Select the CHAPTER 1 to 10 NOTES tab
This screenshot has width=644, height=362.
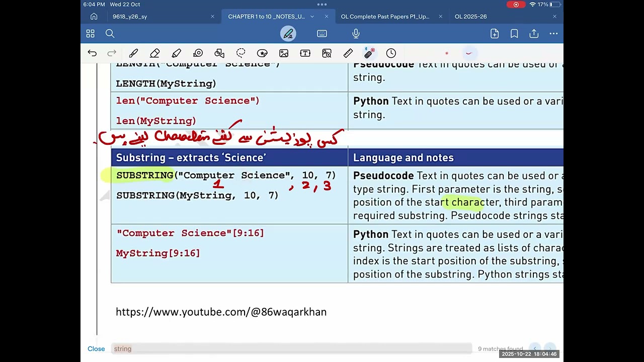tap(267, 17)
